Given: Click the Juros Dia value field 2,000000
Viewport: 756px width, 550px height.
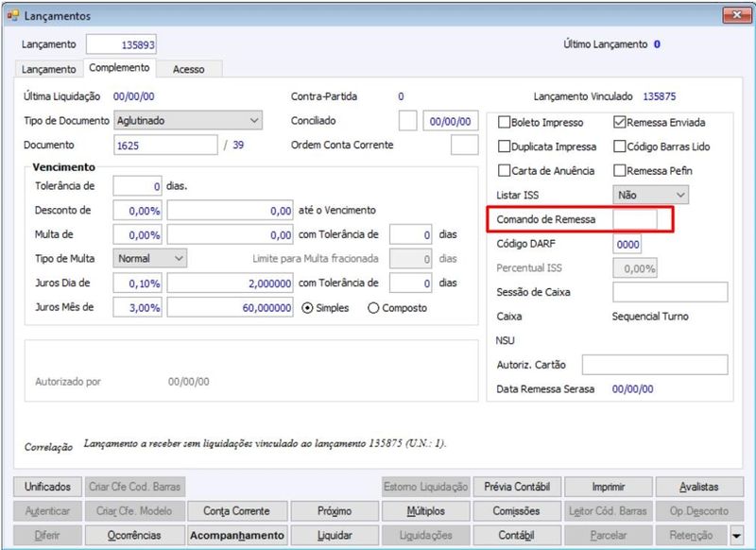Looking at the screenshot, I should pos(230,283).
